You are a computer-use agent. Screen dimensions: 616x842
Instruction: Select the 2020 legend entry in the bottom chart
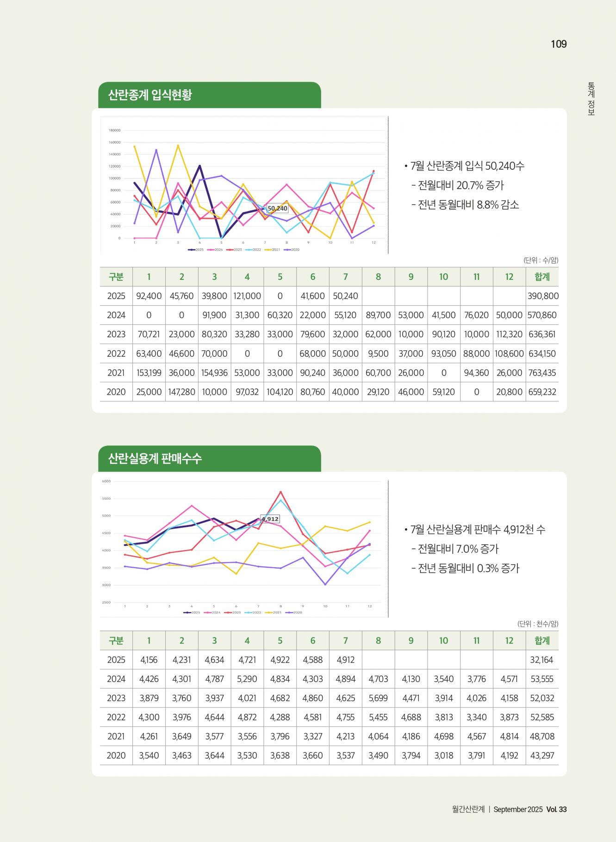click(x=294, y=612)
